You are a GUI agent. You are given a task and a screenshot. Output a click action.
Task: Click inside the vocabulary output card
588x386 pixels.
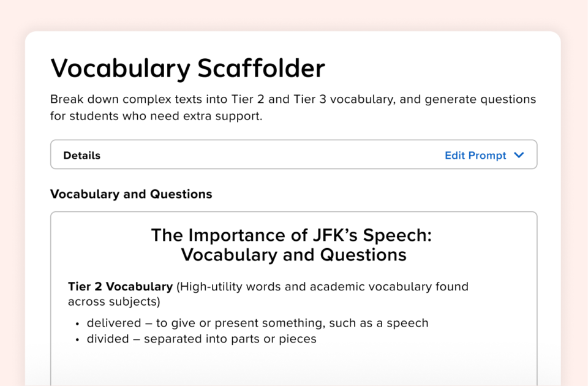[x=293, y=300]
